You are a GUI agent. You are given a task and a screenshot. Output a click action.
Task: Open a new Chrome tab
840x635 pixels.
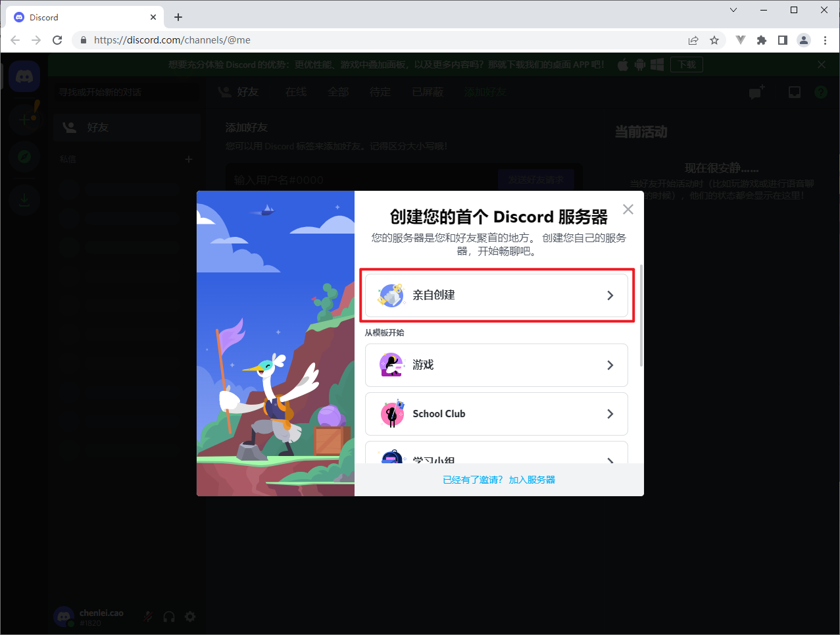[x=178, y=17]
